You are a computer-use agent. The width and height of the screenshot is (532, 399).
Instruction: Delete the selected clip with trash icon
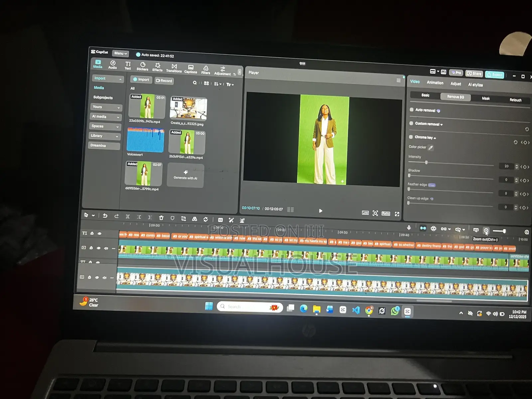point(161,218)
